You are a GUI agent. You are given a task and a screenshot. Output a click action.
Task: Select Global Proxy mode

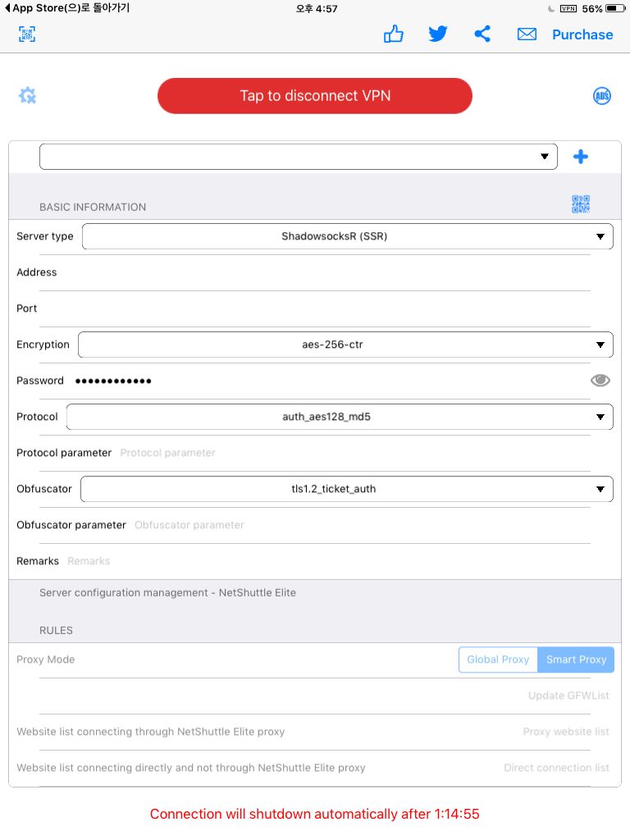pyautogui.click(x=498, y=660)
